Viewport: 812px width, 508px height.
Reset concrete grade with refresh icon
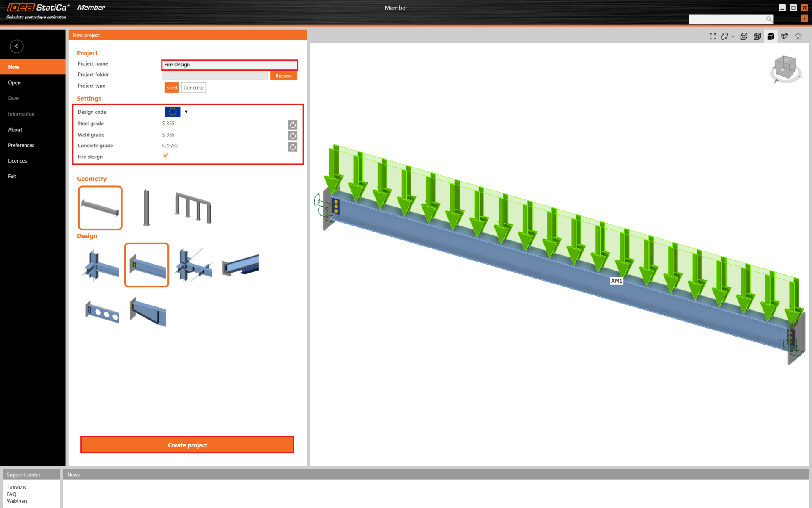pos(293,146)
